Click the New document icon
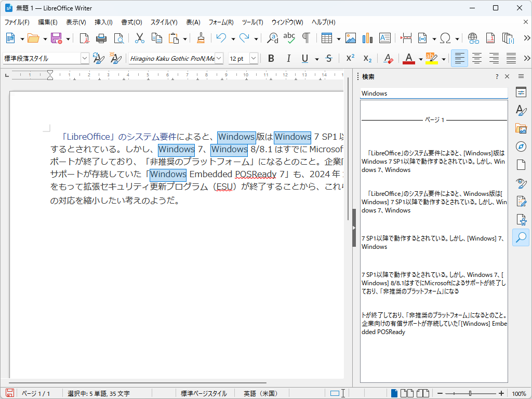Viewport: 532px width, 399px height. pyautogui.click(x=10, y=38)
